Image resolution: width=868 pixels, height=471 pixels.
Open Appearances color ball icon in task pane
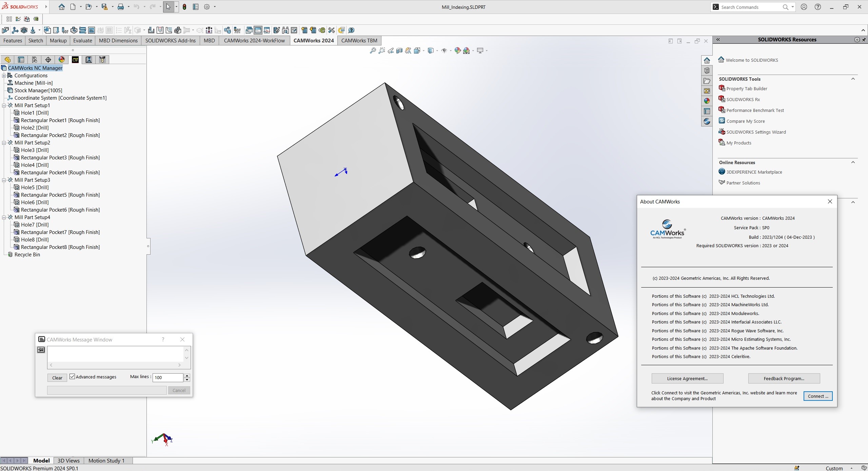click(x=707, y=101)
